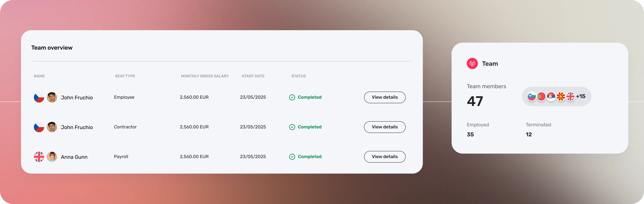The width and height of the screenshot is (644, 204).
Task: Click the UK flag next to Anna Gunn
Action: tap(39, 157)
